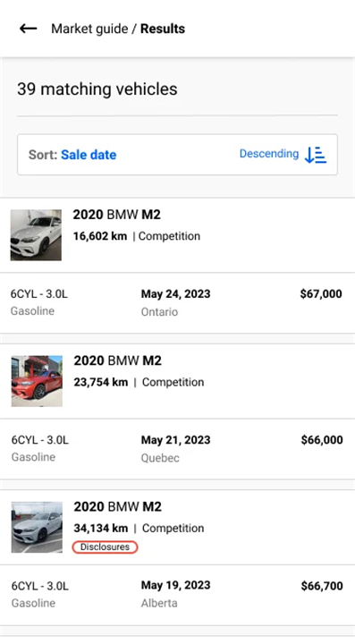Open the May 19, 2023 Alberta sale details

pyautogui.click(x=175, y=594)
